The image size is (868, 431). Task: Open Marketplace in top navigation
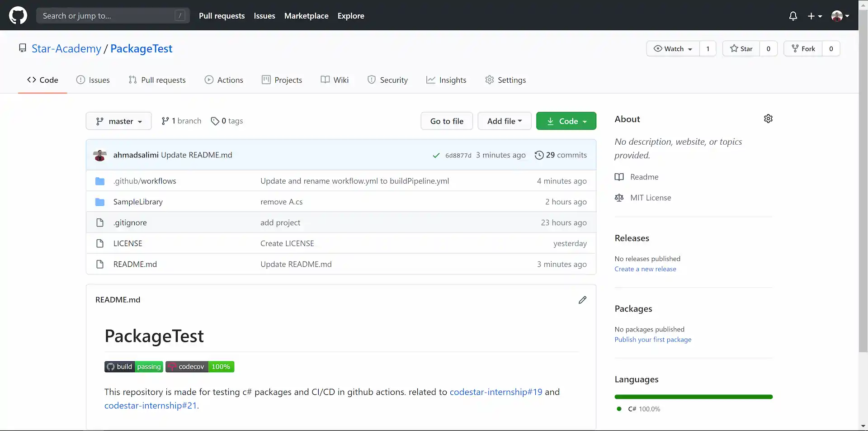coord(306,16)
